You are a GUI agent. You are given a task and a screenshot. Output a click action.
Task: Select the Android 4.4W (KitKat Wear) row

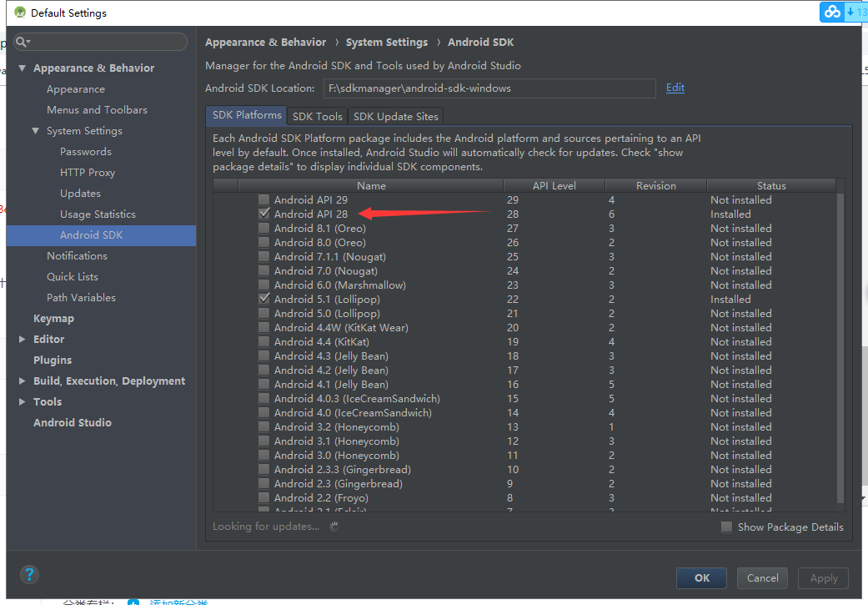tap(524, 327)
